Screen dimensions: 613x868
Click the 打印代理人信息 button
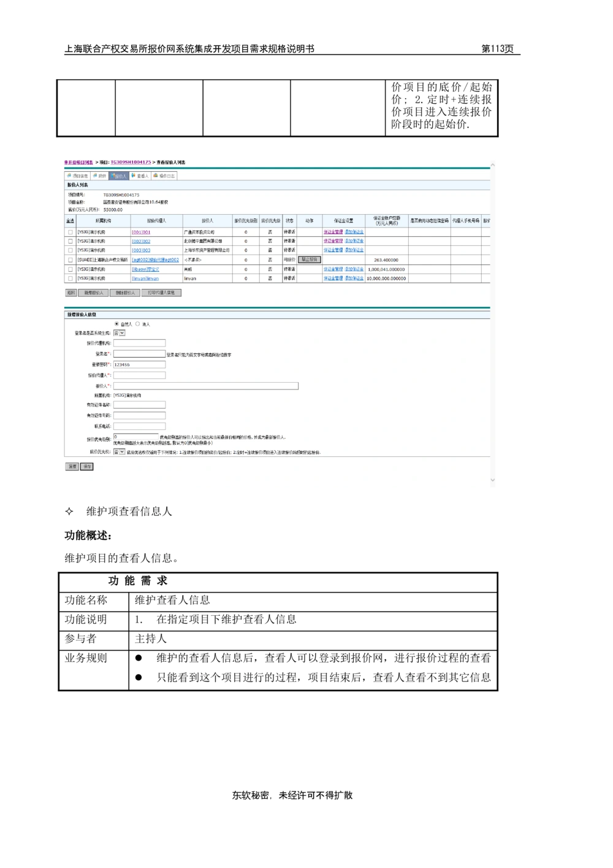161,293
